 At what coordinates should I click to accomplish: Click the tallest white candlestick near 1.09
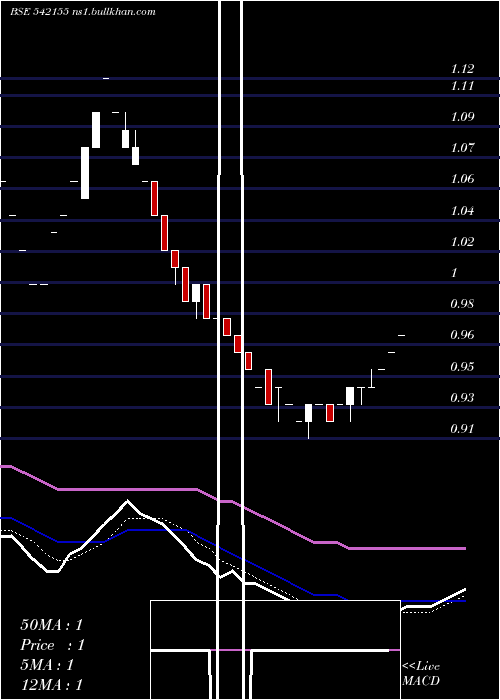pyautogui.click(x=96, y=130)
